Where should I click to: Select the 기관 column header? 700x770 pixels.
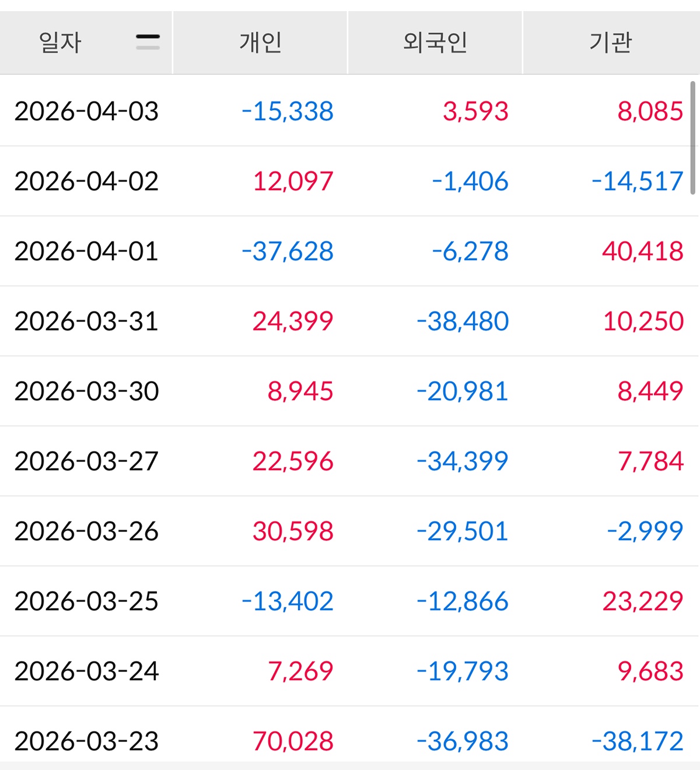[x=610, y=43]
